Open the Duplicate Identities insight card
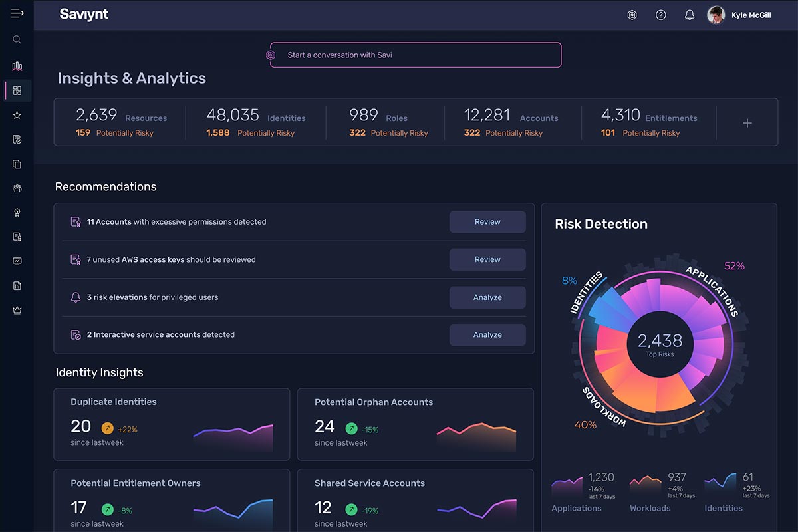 [x=172, y=424]
